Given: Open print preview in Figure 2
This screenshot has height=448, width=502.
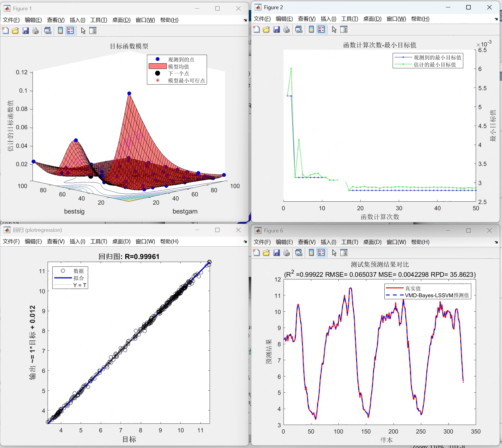Looking at the screenshot, I should pyautogui.click(x=299, y=29).
